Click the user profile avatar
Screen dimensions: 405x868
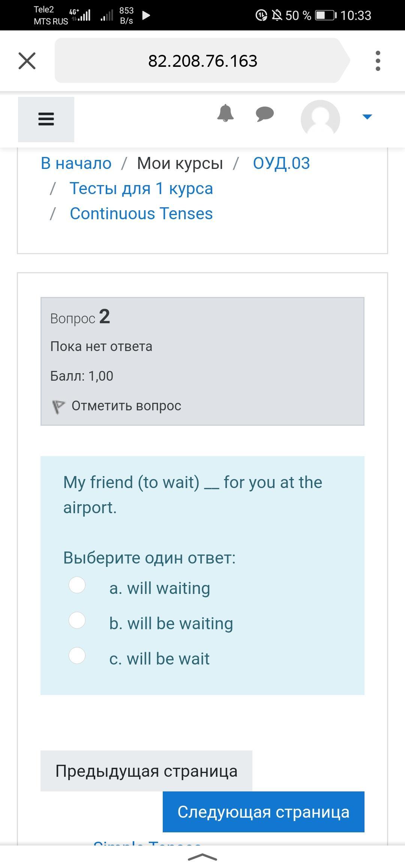320,119
